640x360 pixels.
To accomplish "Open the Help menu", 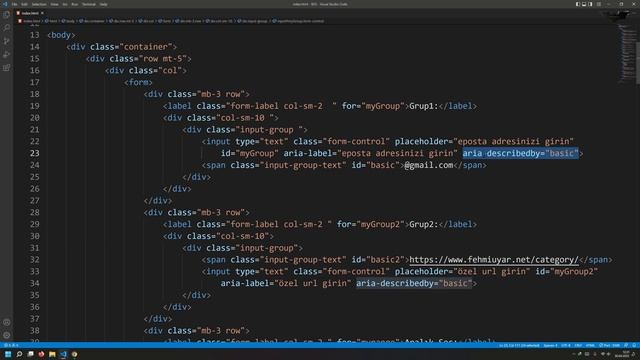I will (103, 4).
